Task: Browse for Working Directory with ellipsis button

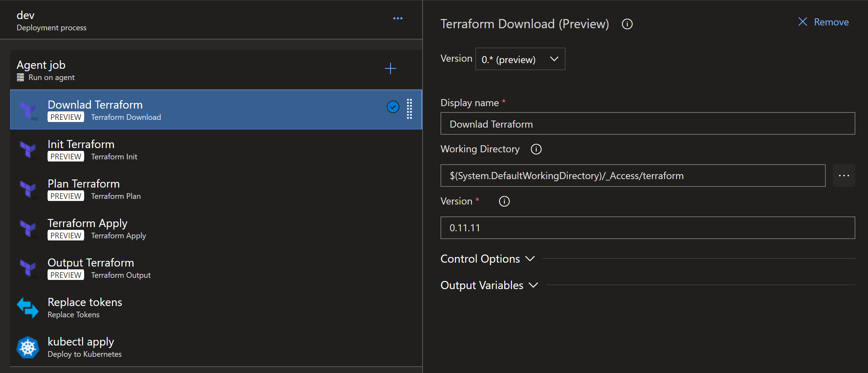Action: tap(844, 176)
